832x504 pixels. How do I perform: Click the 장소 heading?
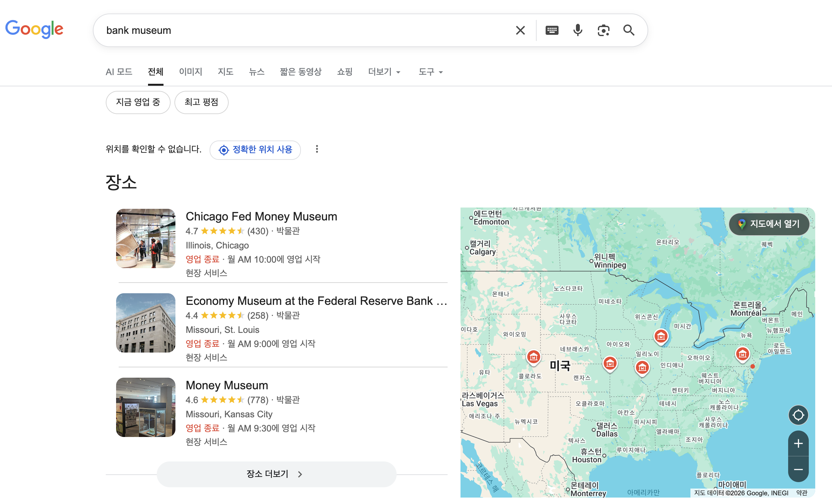[121, 182]
